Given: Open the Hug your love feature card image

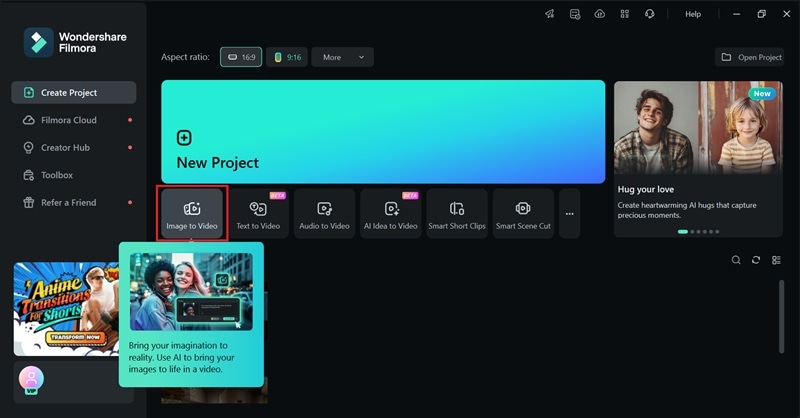Looking at the screenshot, I should click(x=698, y=128).
